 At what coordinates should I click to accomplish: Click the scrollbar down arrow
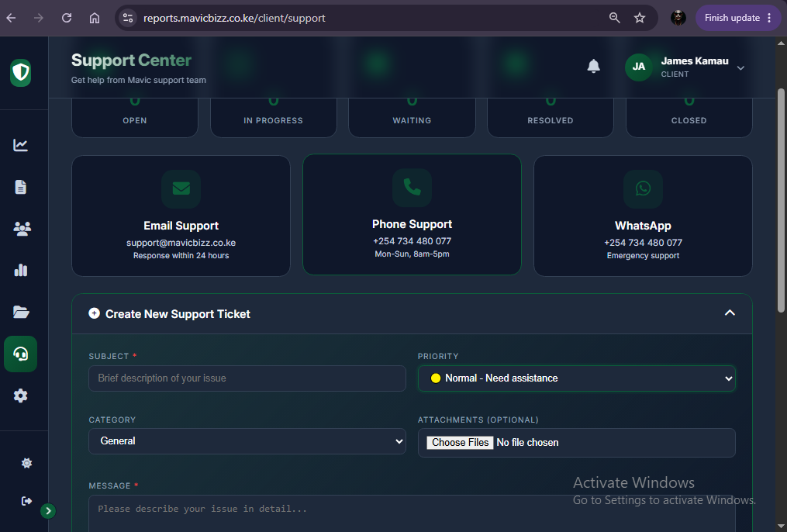click(781, 527)
